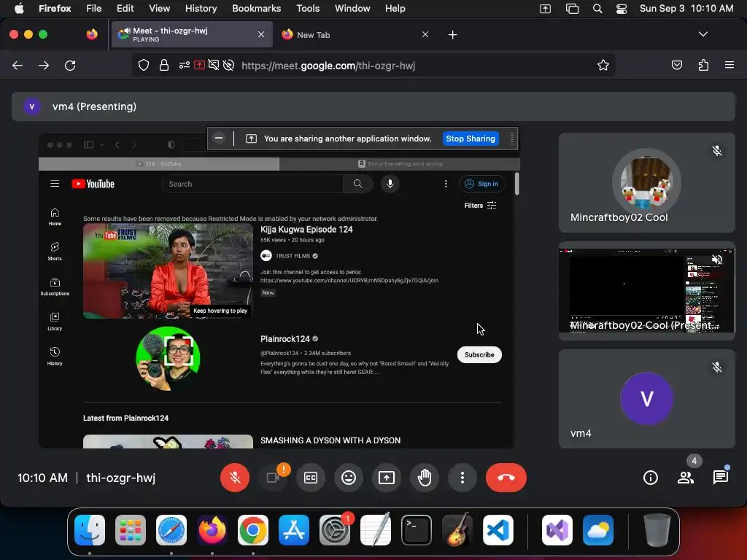Open SMASHING A DYSON WITH A DYSON
This screenshot has height=560, width=747.
point(330,440)
